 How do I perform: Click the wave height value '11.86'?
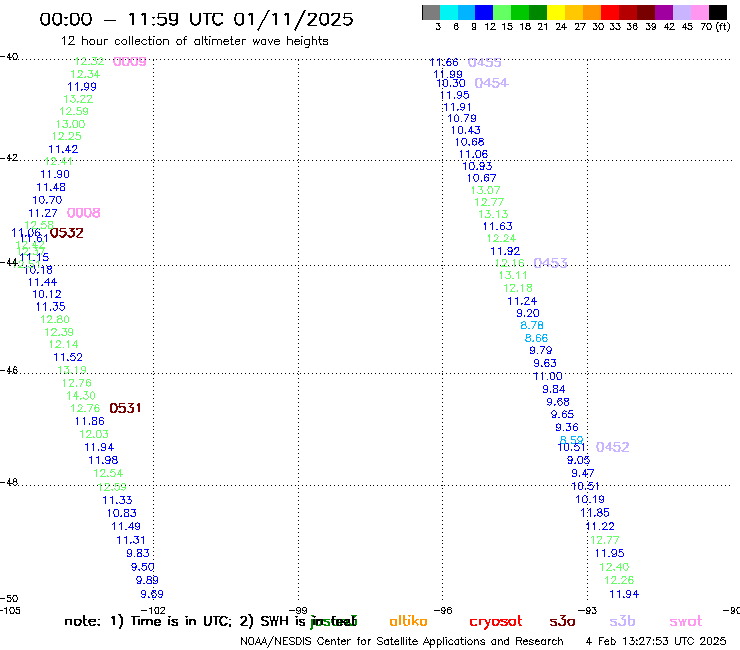pyautogui.click(x=90, y=421)
